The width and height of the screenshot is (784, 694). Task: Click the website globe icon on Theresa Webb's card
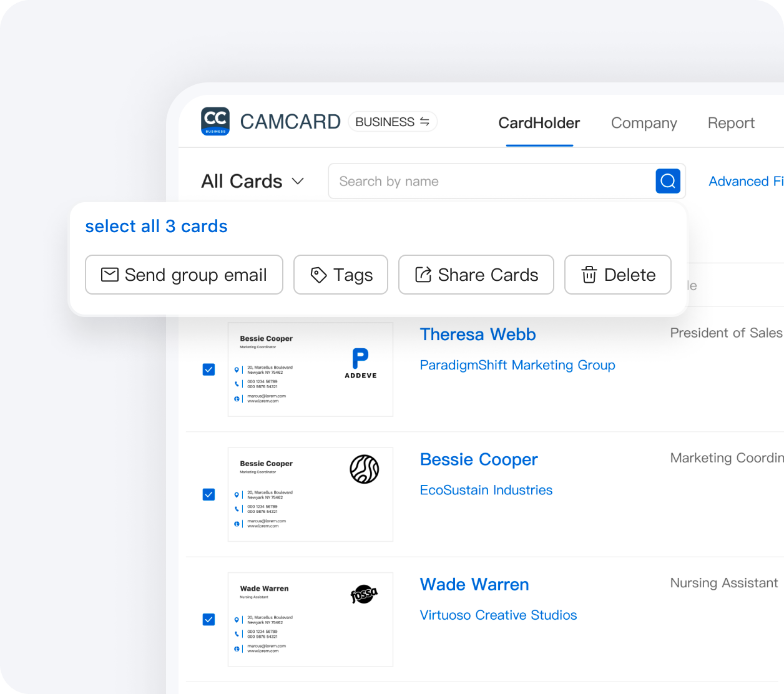[237, 398]
